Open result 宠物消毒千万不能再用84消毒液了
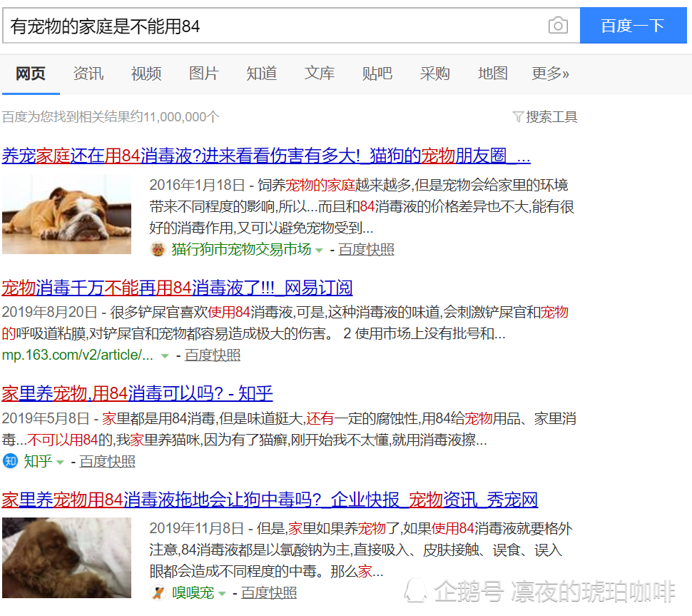The height and width of the screenshot is (616, 692). [177, 288]
